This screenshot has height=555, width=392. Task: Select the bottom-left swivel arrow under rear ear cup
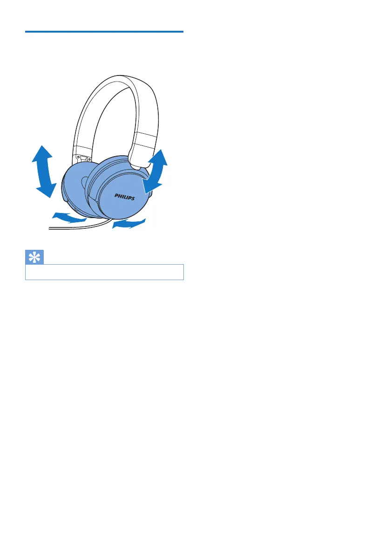69,218
